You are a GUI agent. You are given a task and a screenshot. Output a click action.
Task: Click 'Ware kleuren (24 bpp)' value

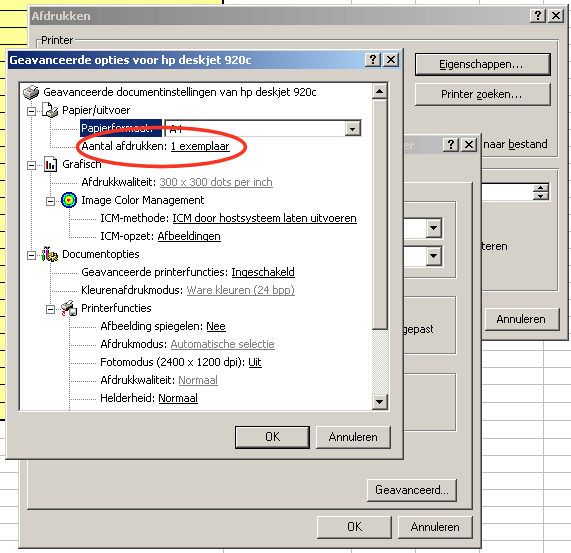[241, 290]
